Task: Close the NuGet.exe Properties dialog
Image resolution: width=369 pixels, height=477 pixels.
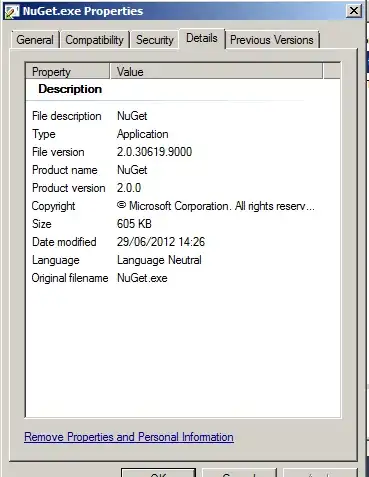Action: pyautogui.click(x=354, y=11)
